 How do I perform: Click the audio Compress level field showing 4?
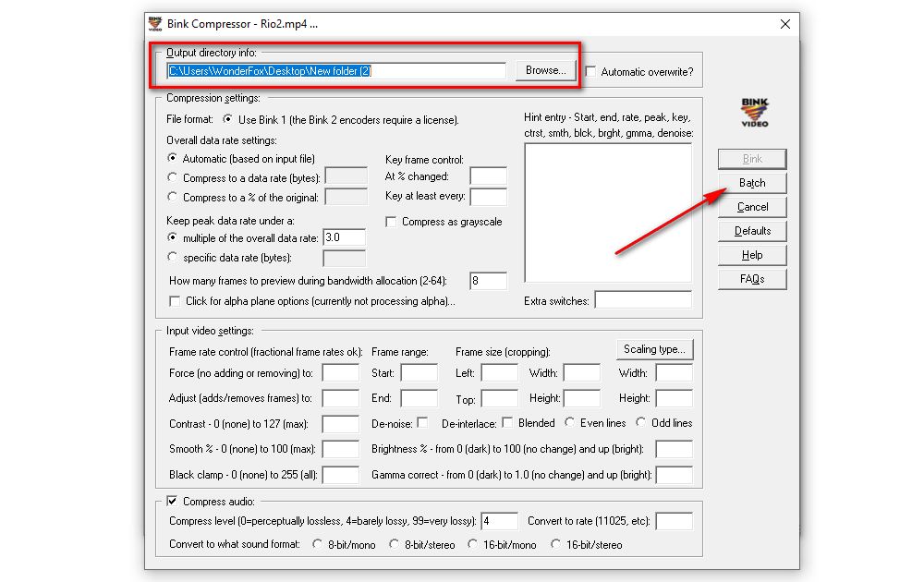point(499,521)
